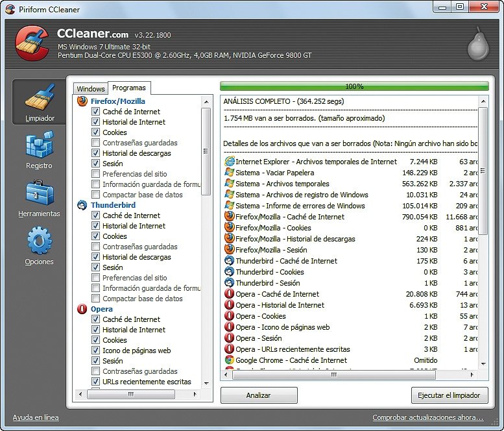Click programs list vertical scrollbar thumb
504x431 pixels.
tap(206, 151)
